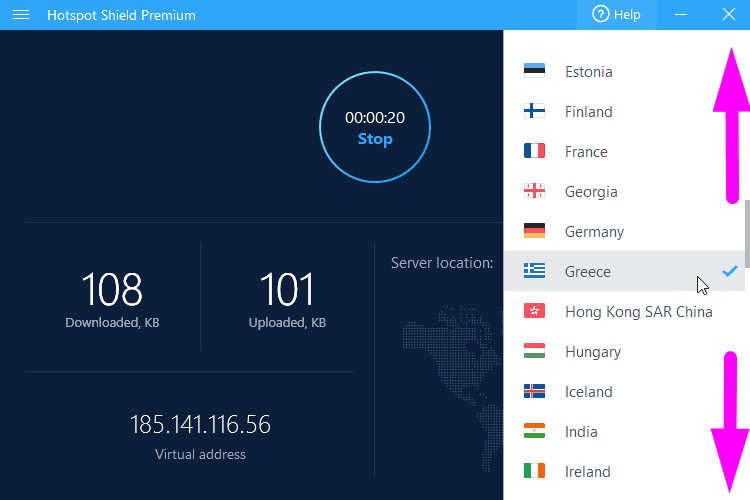Screen dimensions: 750x500
Task: Click the India flag icon
Action: (x=534, y=431)
